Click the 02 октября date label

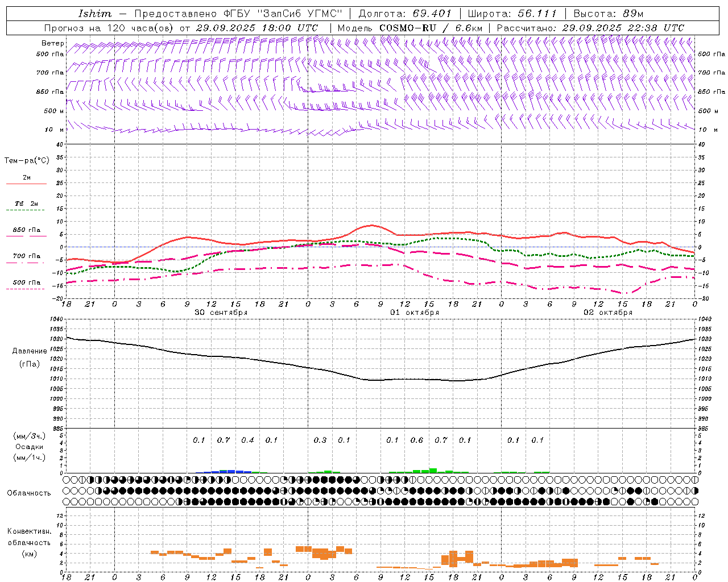608,313
